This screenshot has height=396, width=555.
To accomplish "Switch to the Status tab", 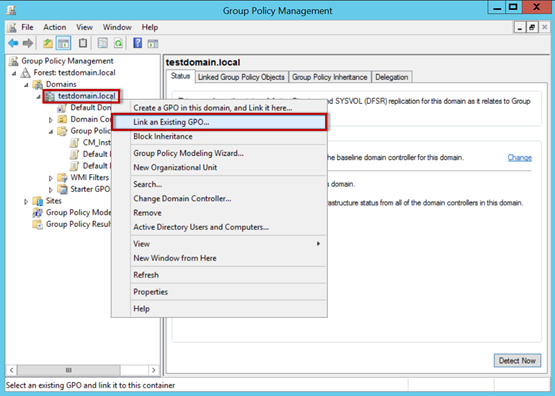I will click(181, 76).
